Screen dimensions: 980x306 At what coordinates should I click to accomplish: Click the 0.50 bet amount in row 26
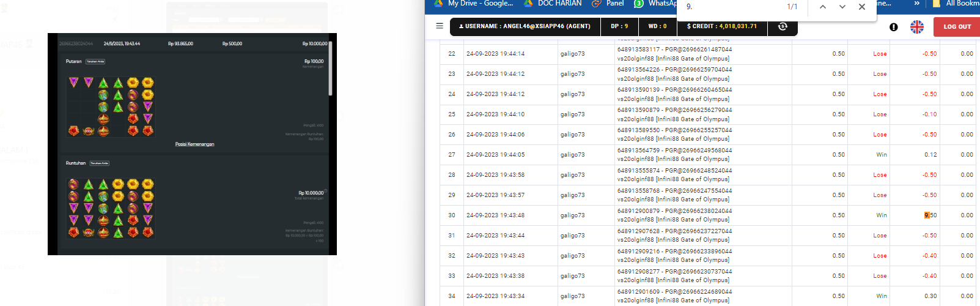pos(838,135)
